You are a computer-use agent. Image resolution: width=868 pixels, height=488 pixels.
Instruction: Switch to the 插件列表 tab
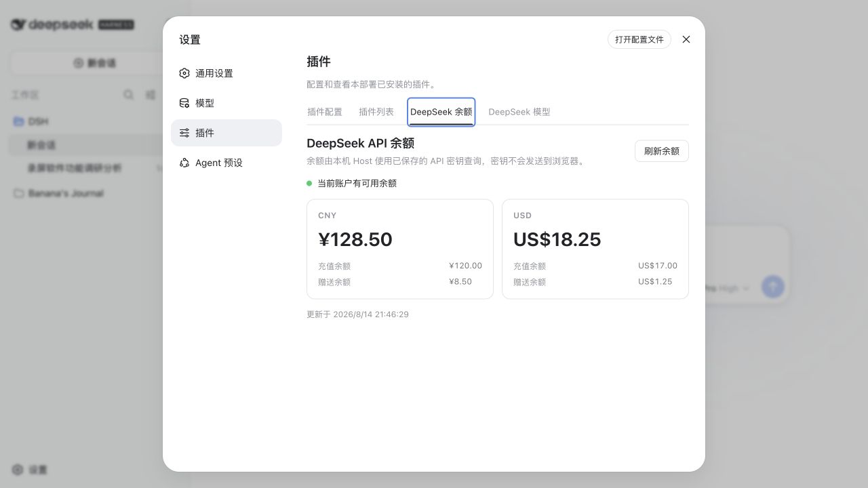coord(376,112)
